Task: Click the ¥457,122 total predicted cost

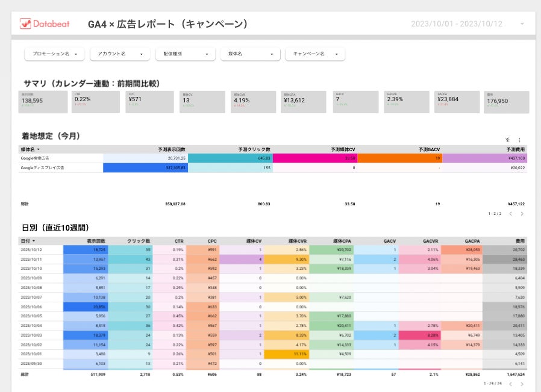Action: tap(516, 204)
